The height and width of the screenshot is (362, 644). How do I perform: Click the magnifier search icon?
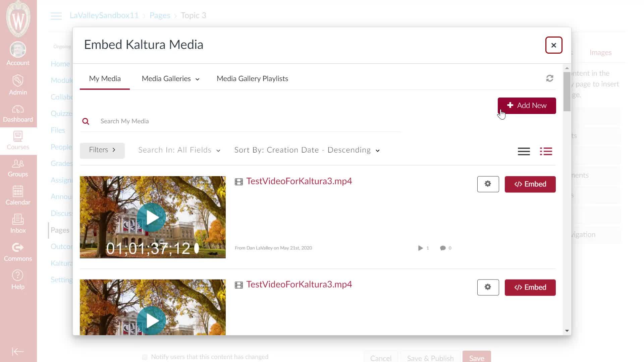pos(86,121)
